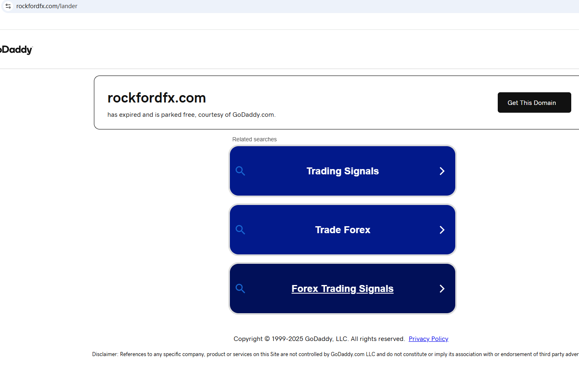
Task: Click the site information icon in address bar
Action: [8, 6]
